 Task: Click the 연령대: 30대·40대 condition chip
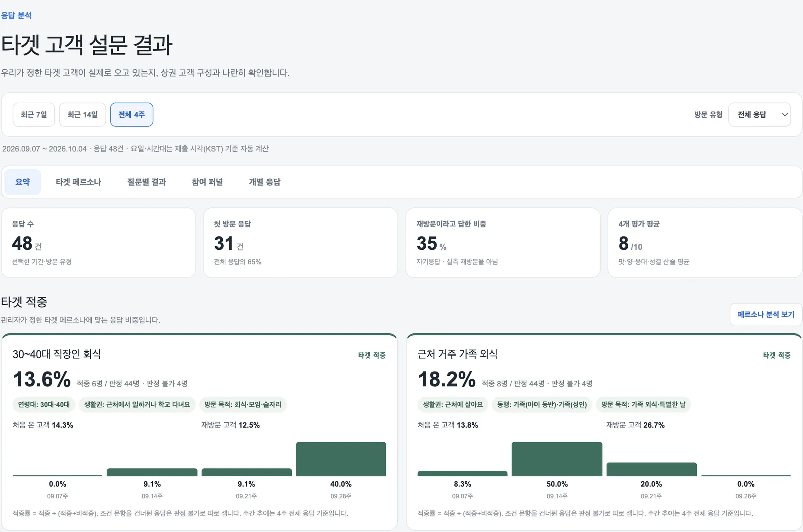(x=44, y=405)
